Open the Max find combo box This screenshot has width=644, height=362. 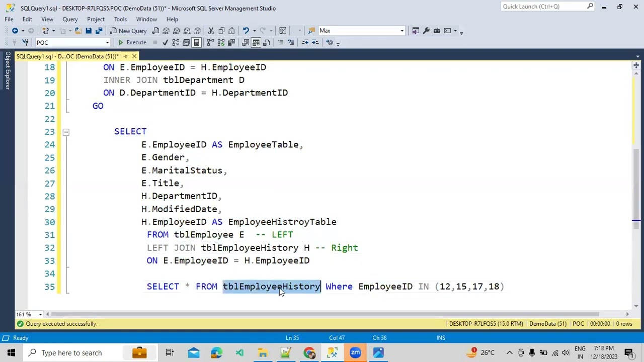point(361,31)
